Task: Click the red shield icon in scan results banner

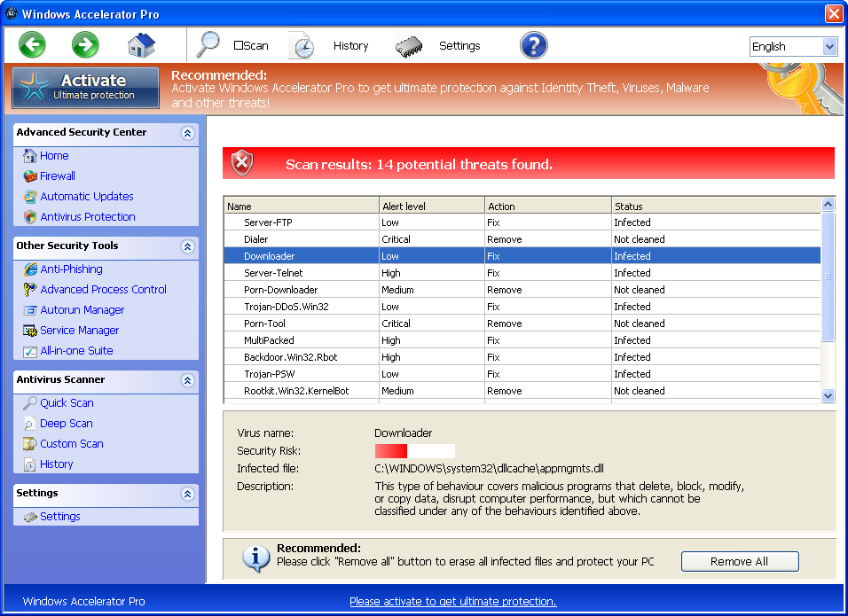Action: click(242, 163)
